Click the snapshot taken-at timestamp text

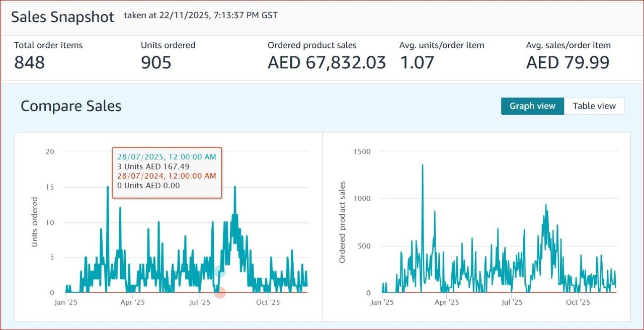pyautogui.click(x=201, y=16)
